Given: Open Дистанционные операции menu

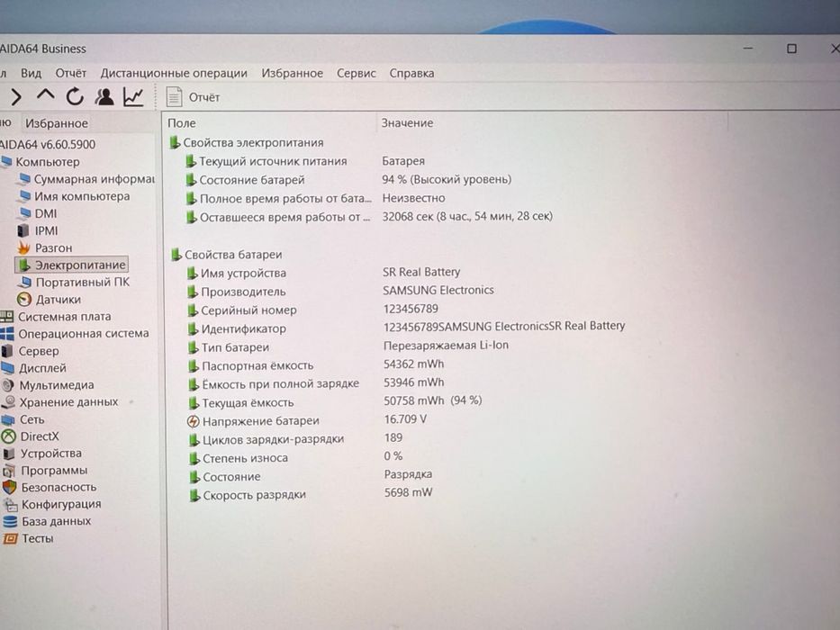Looking at the screenshot, I should point(174,74).
